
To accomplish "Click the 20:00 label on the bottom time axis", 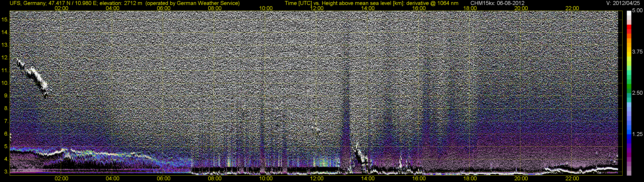I will click(x=521, y=179).
